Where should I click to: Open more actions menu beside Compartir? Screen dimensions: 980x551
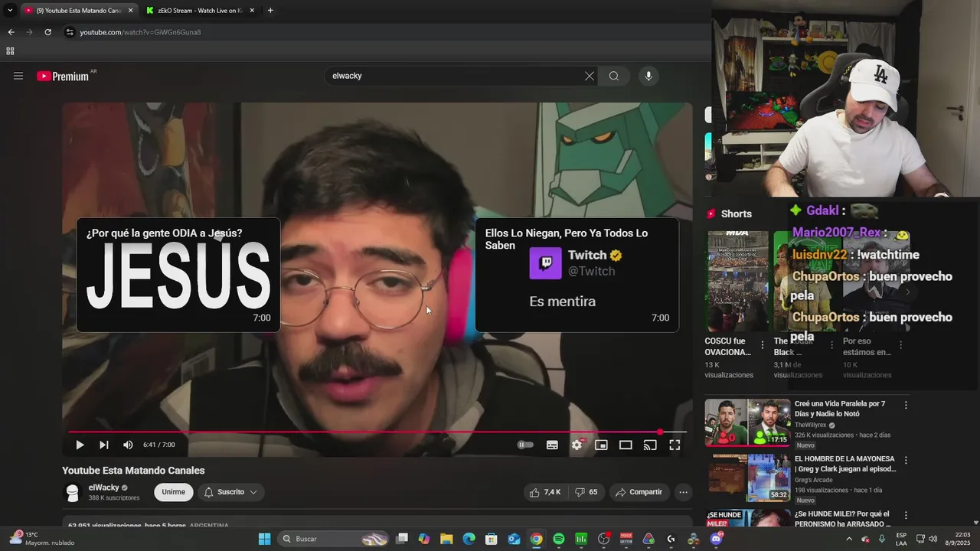pyautogui.click(x=684, y=492)
